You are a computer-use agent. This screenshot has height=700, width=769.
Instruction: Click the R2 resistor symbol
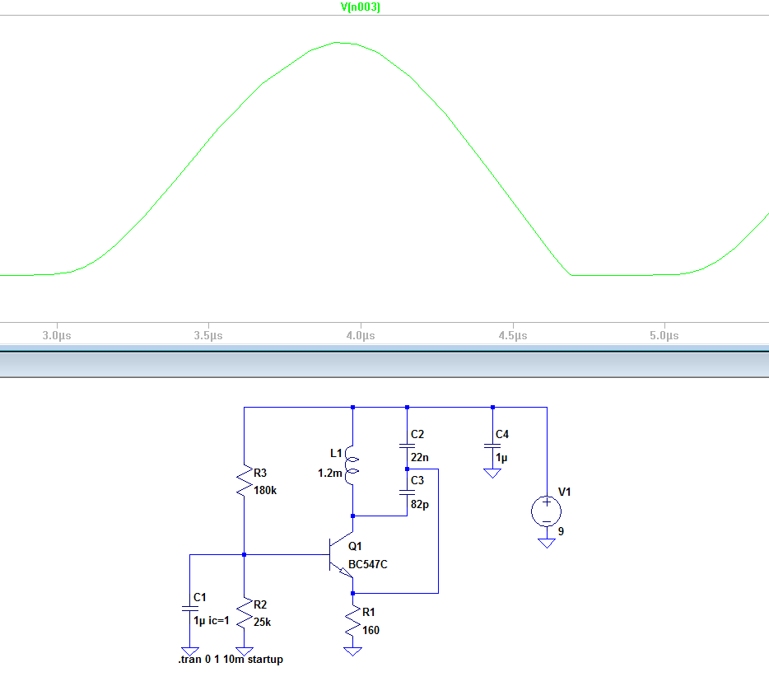tap(245, 614)
